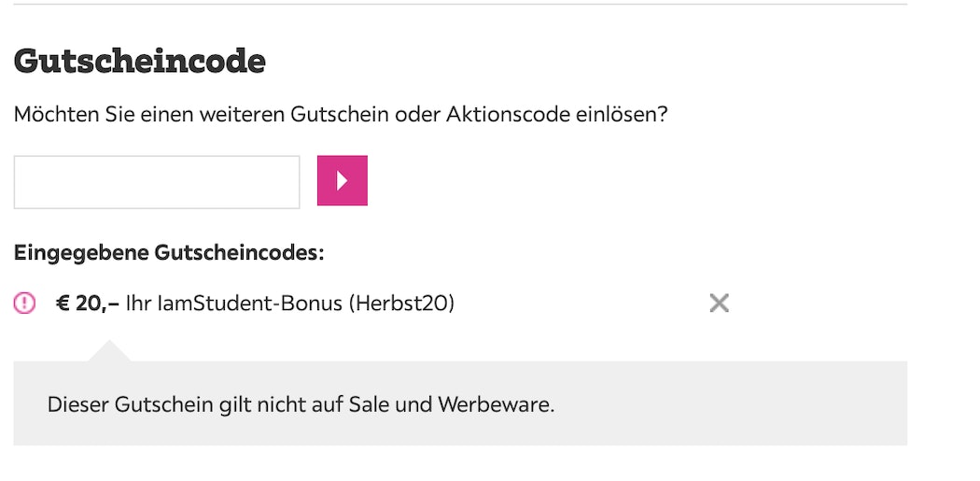Click the pink exclamation warning icon
This screenshot has width=980, height=481.
24,304
